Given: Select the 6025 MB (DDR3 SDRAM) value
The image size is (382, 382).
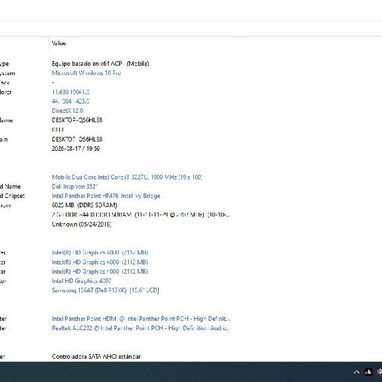Looking at the screenshot, I should pyautogui.click(x=84, y=205).
